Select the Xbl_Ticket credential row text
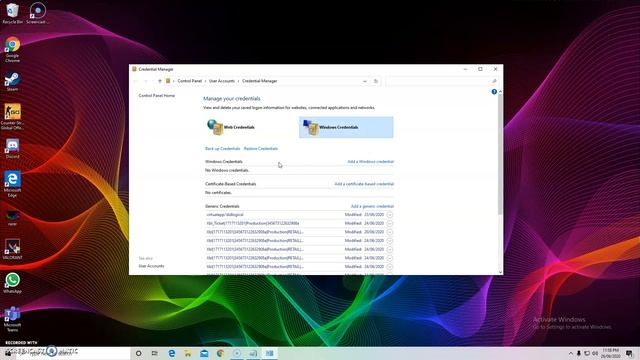This screenshot has width=640, height=360. click(x=253, y=223)
